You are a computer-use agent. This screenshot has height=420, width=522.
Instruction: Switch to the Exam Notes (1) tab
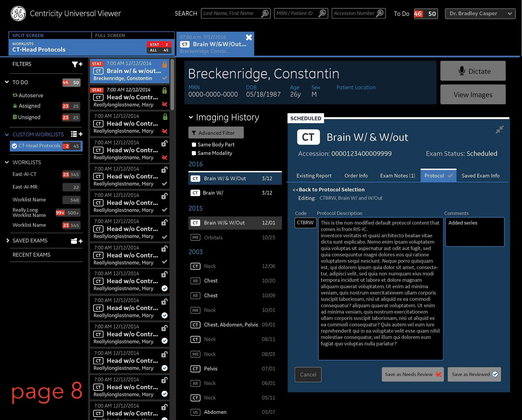(397, 176)
